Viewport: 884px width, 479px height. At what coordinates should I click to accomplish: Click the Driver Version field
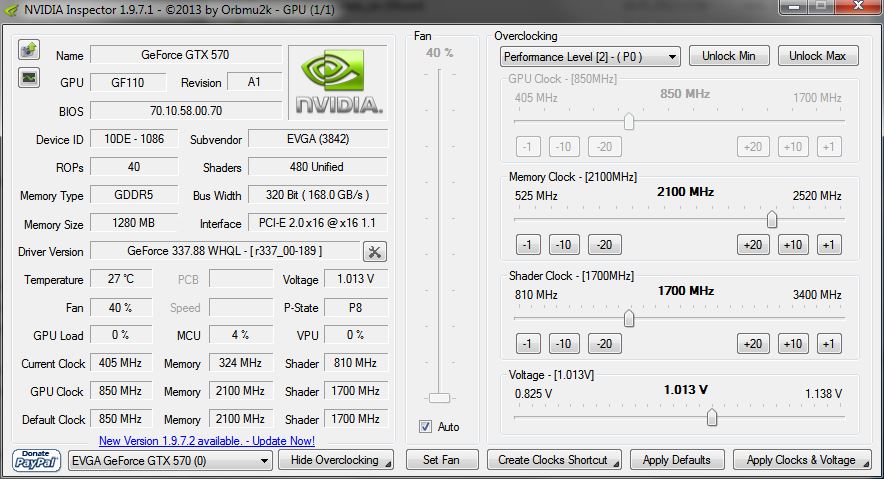(225, 251)
